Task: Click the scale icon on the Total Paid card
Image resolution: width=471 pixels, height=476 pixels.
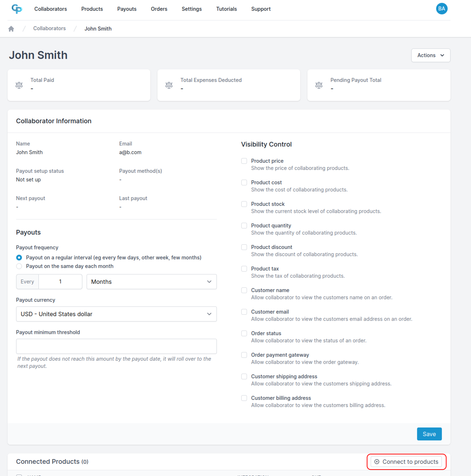Action: coord(19,85)
